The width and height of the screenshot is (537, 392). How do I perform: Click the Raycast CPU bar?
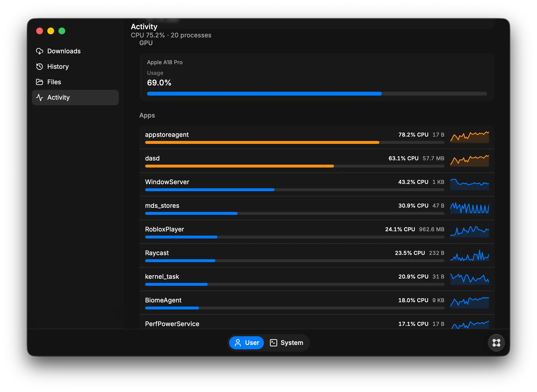click(295, 261)
